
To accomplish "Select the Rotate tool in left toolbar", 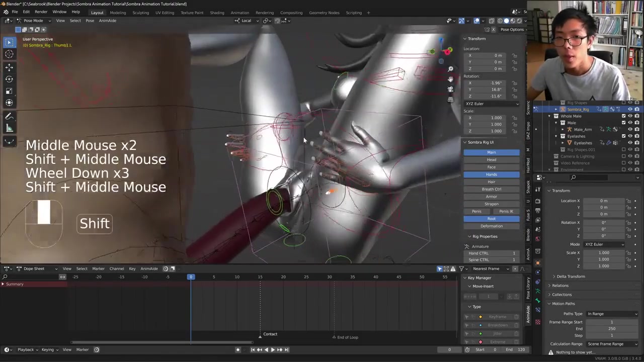I will pos(9,79).
